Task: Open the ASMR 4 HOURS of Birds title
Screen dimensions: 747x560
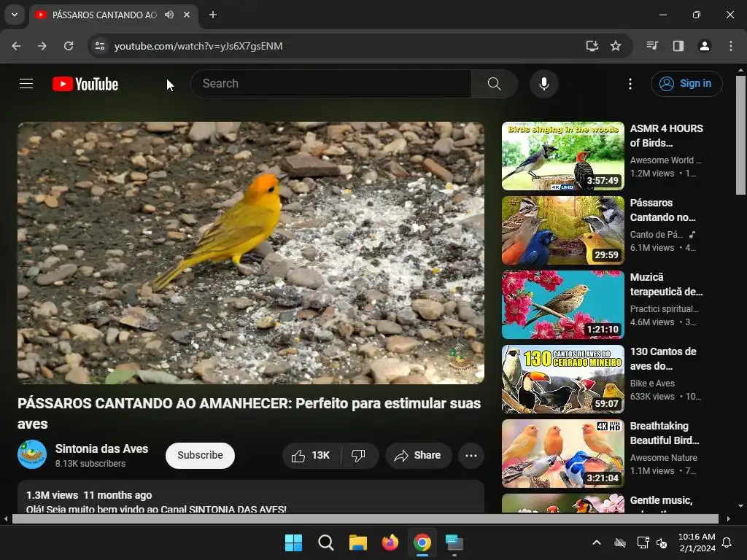Action: (667, 136)
